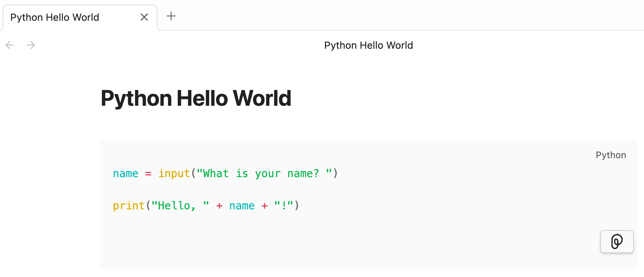This screenshot has width=644, height=277.
Task: Click the back navigation arrow
Action: pos(10,45)
